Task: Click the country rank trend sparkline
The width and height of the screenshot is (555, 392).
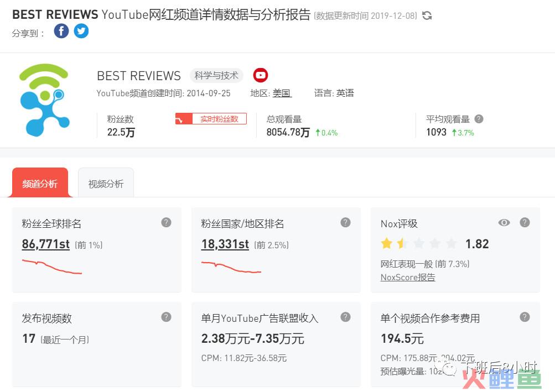Action: (x=231, y=266)
